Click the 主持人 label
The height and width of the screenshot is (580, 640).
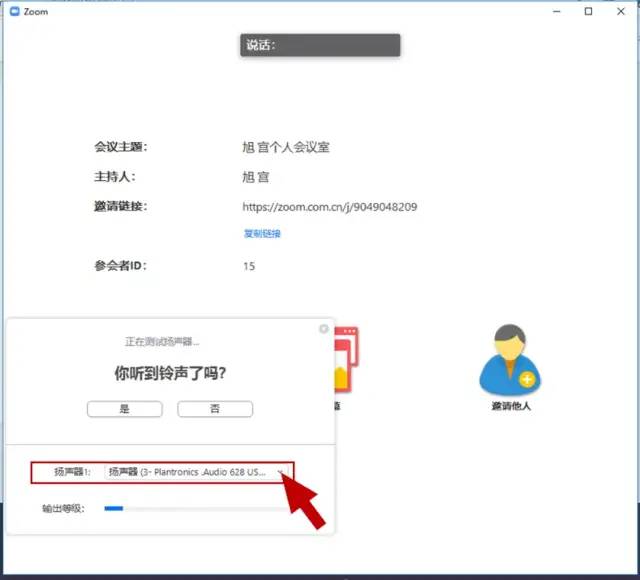(115, 177)
